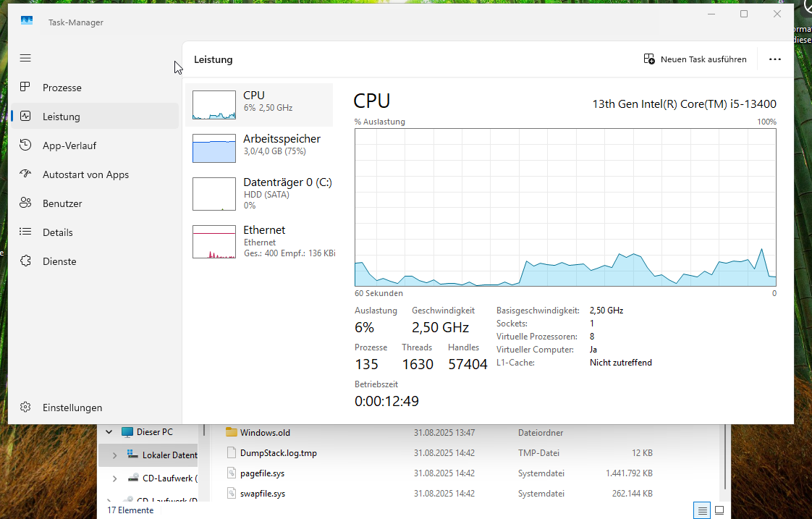812x519 pixels.
Task: Click the 13th Gen Intel Core i5-13400 label
Action: (x=684, y=104)
